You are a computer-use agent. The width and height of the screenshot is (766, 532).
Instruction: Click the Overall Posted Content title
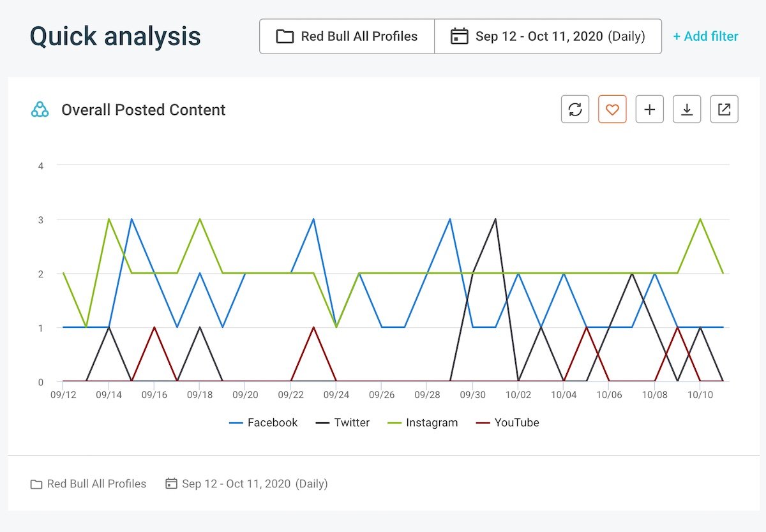(144, 110)
